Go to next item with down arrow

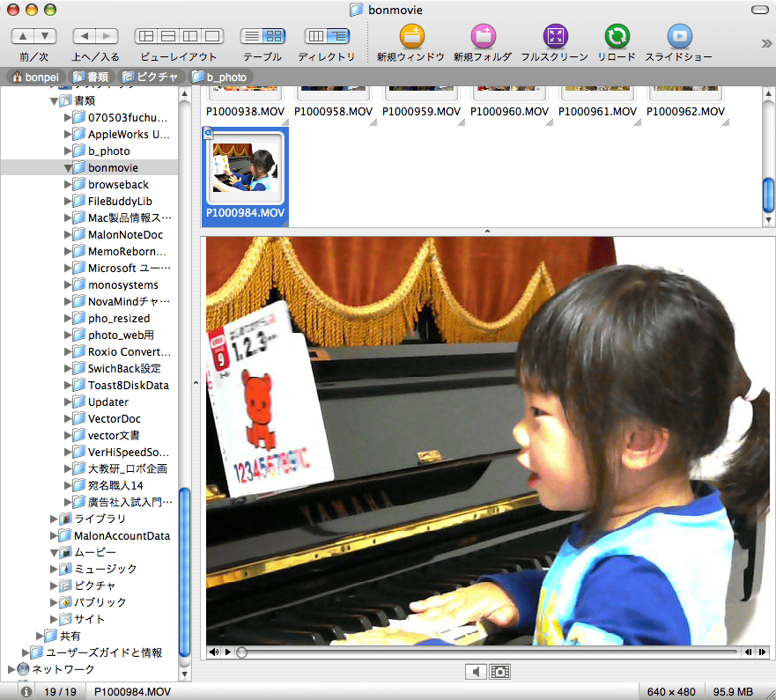tap(45, 35)
